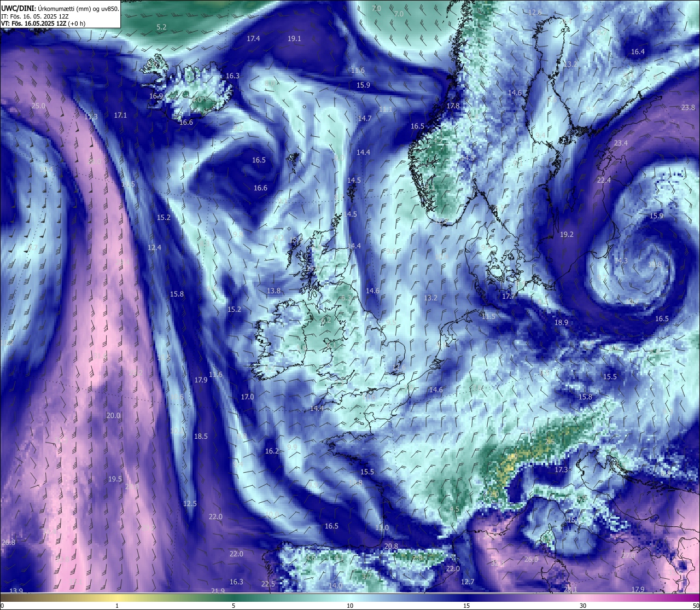This screenshot has width=700, height=610.
Task: Click the colorbar tick label '30'
Action: [583, 606]
